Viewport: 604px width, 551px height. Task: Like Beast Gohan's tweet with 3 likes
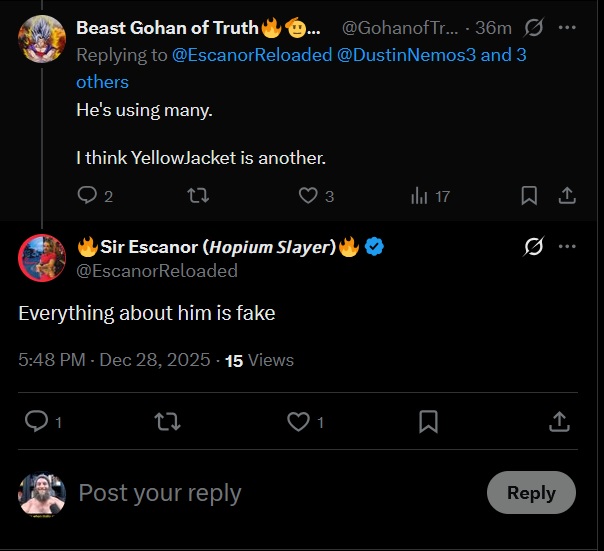pos(309,196)
